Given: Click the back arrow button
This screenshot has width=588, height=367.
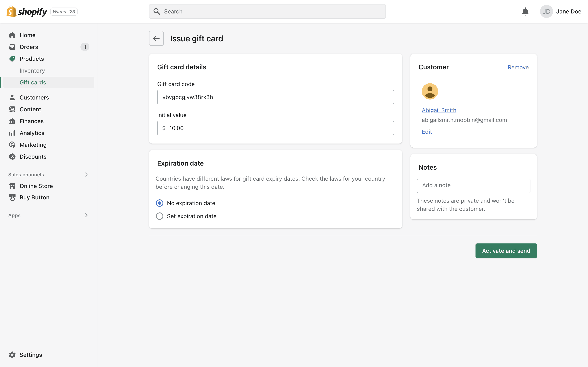Looking at the screenshot, I should [x=156, y=38].
